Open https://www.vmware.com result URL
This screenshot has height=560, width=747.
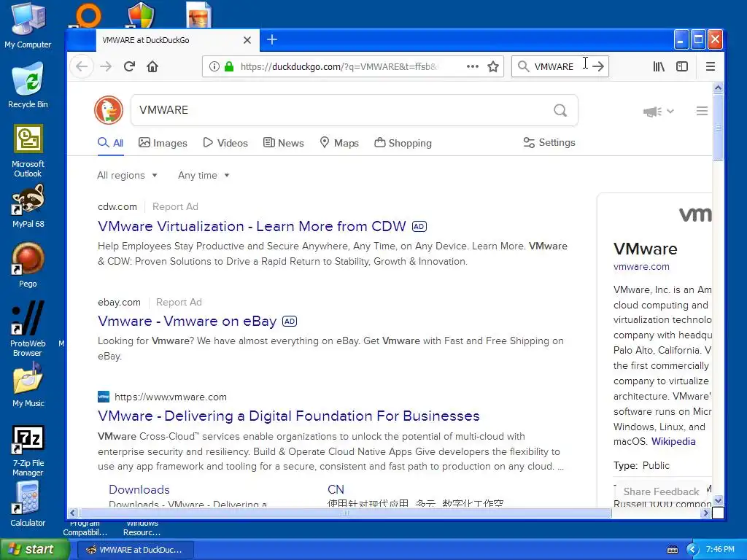click(x=171, y=397)
